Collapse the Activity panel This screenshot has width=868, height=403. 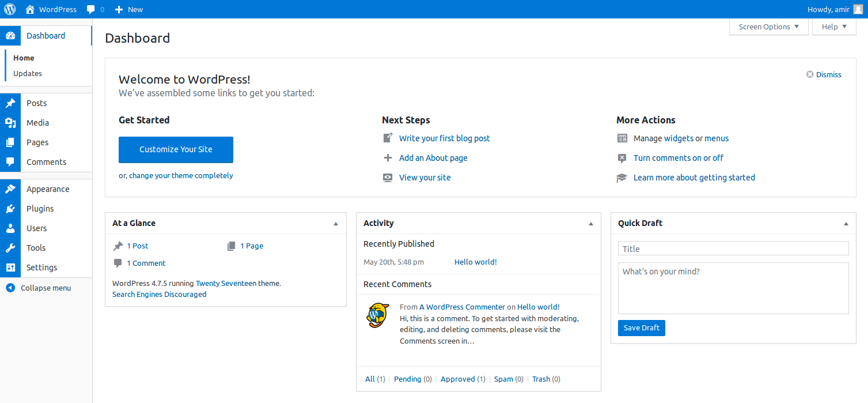coord(590,224)
